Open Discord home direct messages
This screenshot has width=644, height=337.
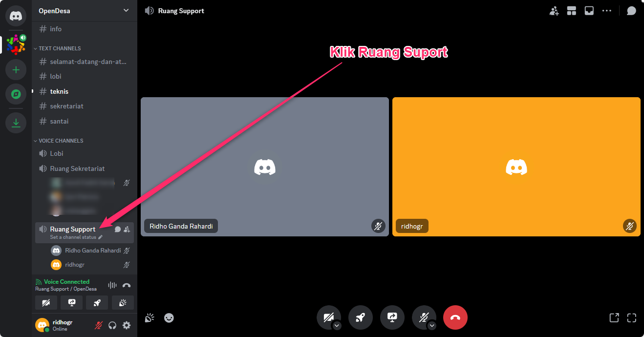tap(16, 16)
